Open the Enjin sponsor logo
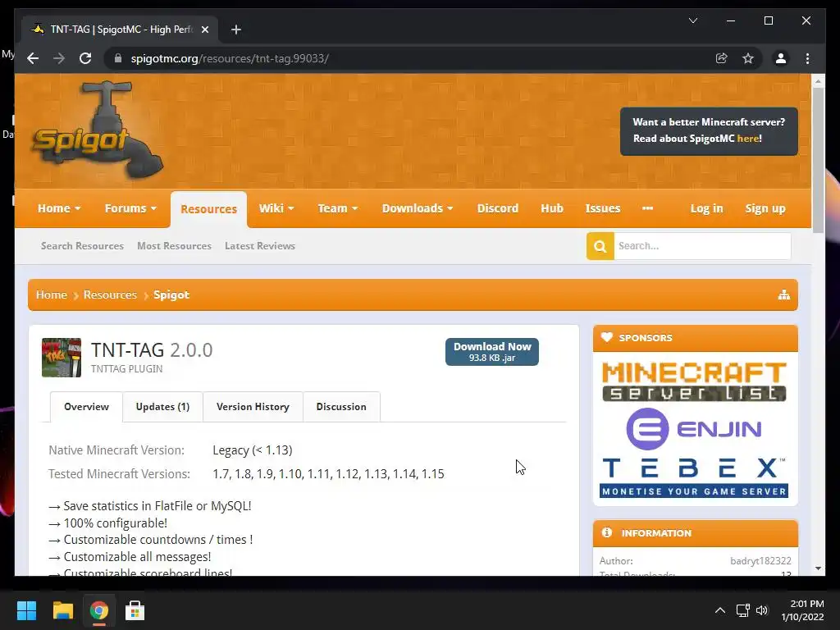840x630 pixels. tap(694, 428)
